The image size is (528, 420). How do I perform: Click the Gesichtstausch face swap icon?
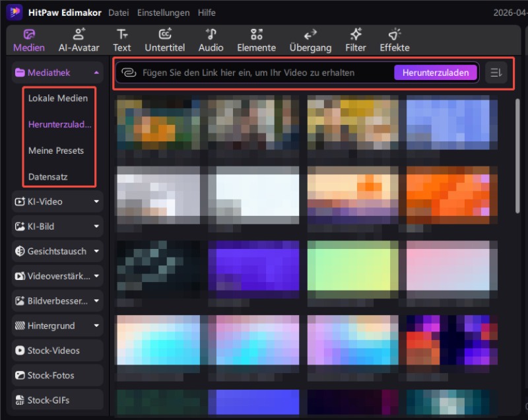(20, 251)
